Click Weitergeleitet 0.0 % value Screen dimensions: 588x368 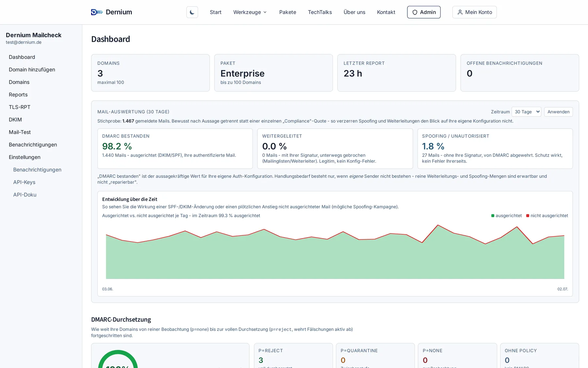click(274, 146)
